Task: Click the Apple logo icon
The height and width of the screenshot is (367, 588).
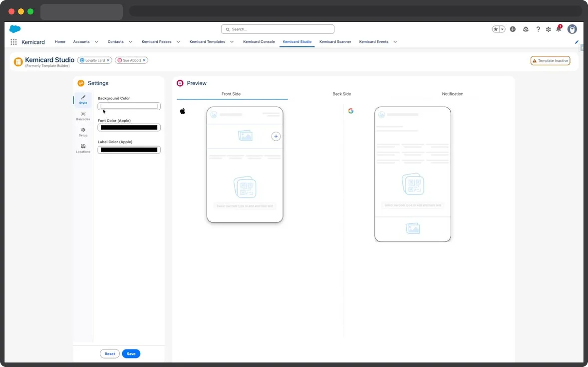Action: pyautogui.click(x=183, y=111)
